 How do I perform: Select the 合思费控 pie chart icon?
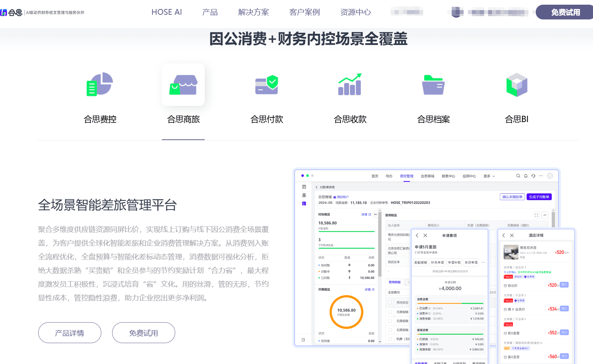click(x=100, y=84)
